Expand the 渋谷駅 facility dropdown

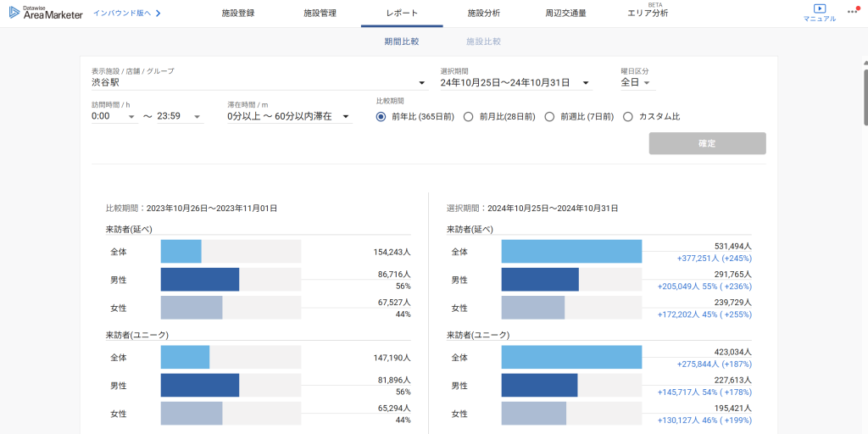click(422, 83)
